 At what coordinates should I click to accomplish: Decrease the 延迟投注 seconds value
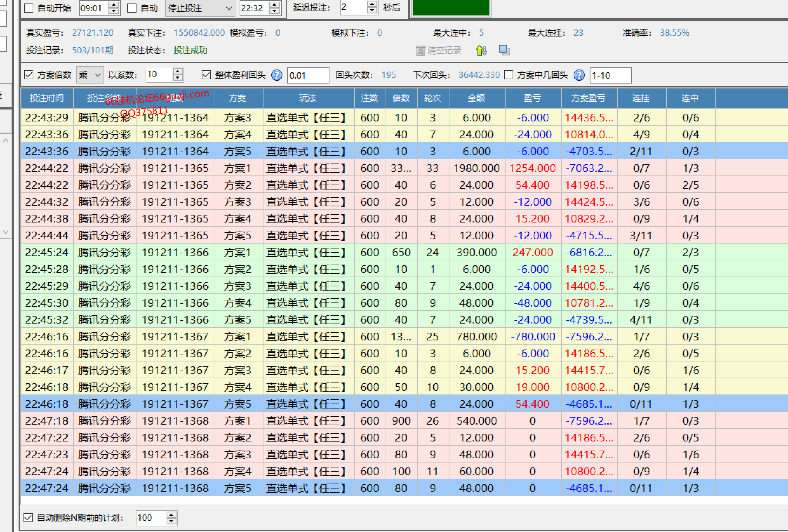pyautogui.click(x=372, y=11)
